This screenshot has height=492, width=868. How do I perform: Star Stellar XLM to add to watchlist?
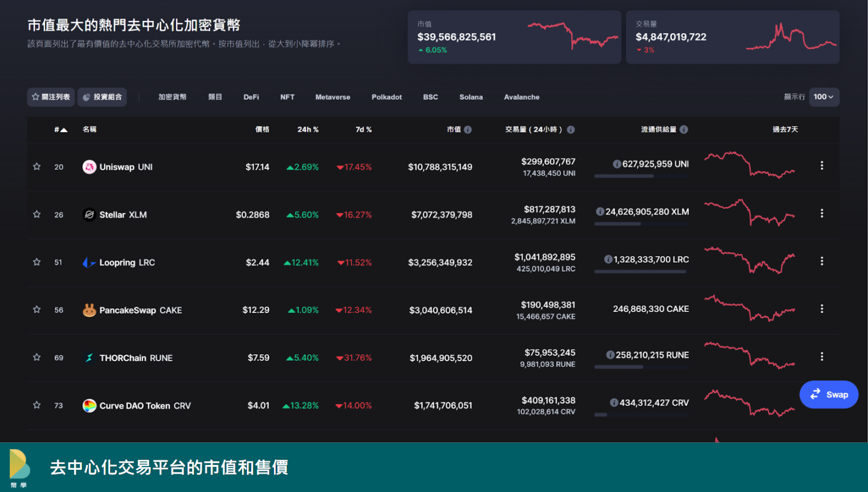37,214
